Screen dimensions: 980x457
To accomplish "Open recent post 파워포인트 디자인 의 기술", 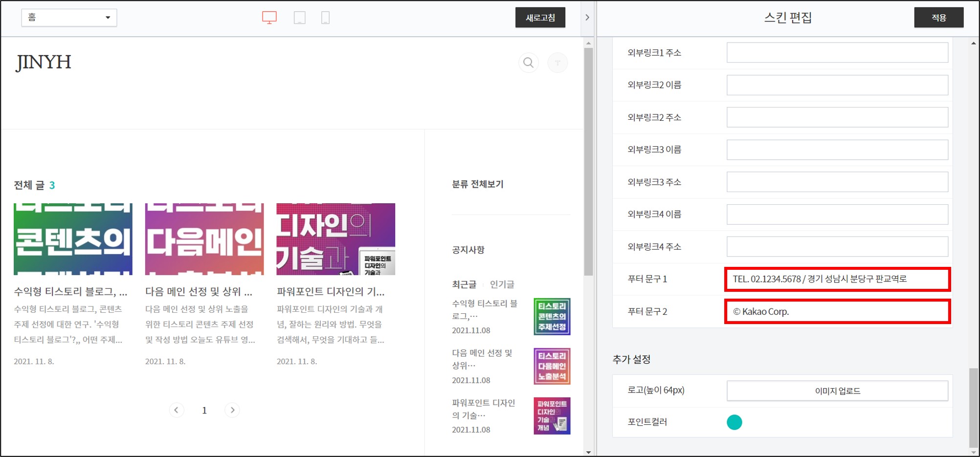I will [484, 409].
